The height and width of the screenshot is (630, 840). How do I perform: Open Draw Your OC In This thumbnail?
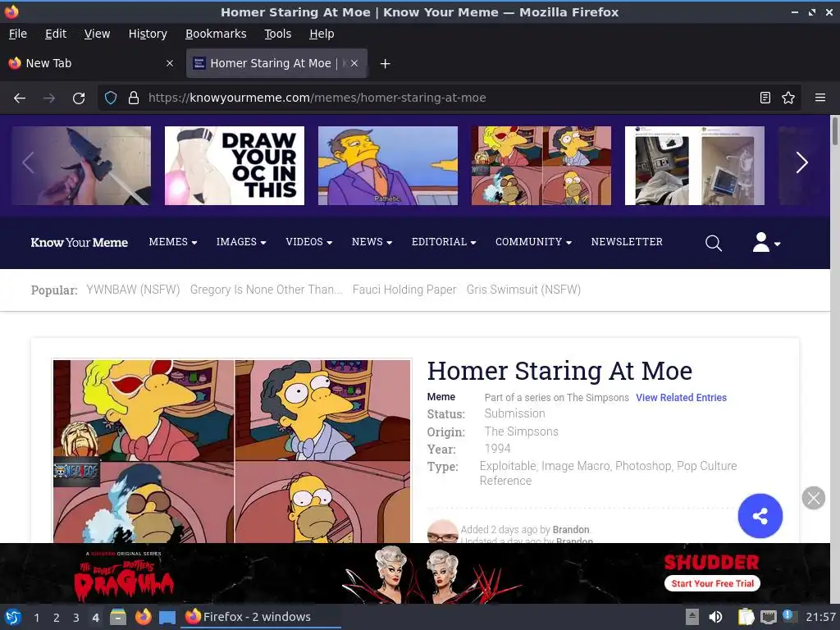(234, 166)
